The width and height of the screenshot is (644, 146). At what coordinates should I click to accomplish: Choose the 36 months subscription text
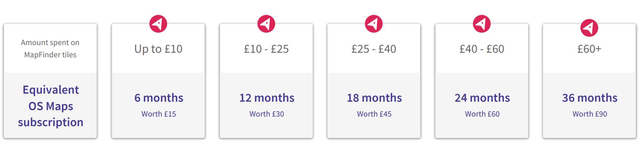coord(590,98)
